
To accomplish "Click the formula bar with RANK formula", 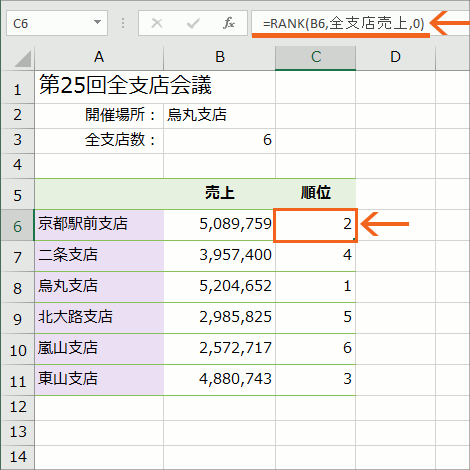I will (360, 23).
